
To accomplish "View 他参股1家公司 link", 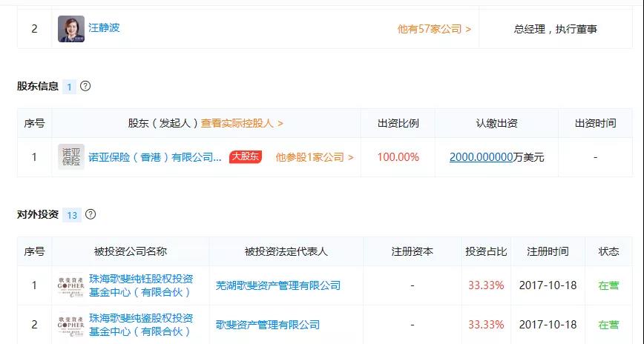I will click(x=315, y=157).
